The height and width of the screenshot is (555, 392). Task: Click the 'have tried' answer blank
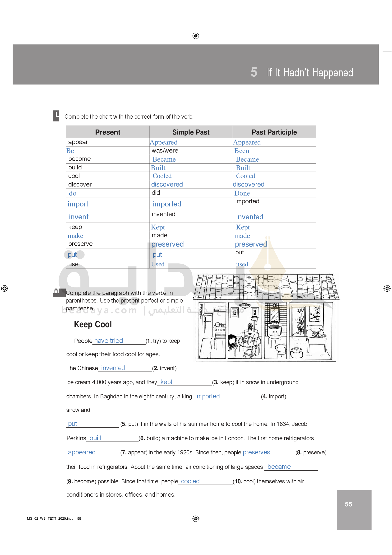(108, 340)
